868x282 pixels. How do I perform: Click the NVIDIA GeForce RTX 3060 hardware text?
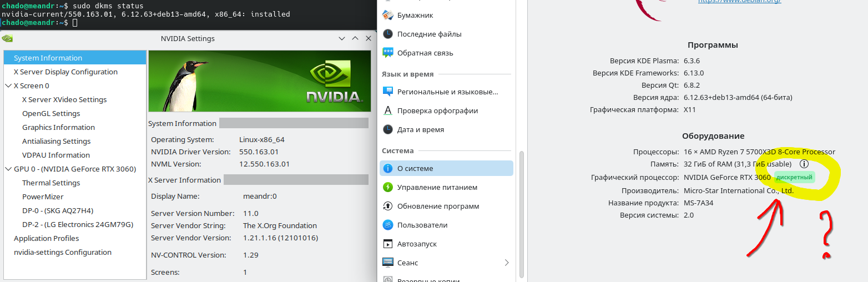727,178
